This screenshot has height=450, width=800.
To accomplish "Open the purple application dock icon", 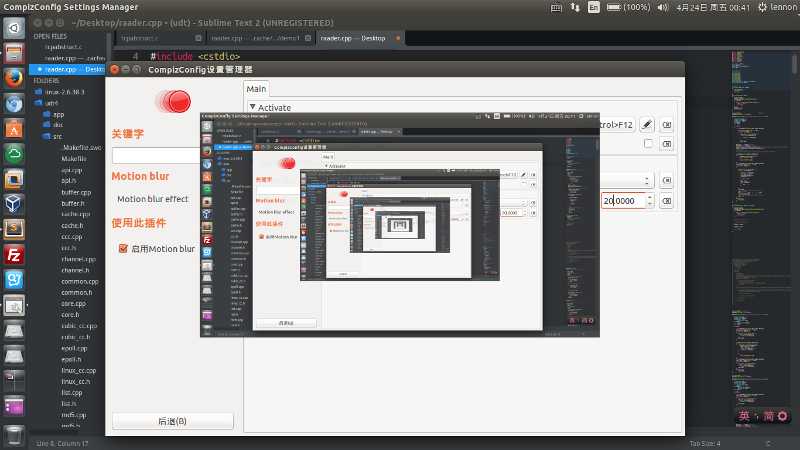I will tap(14, 406).
